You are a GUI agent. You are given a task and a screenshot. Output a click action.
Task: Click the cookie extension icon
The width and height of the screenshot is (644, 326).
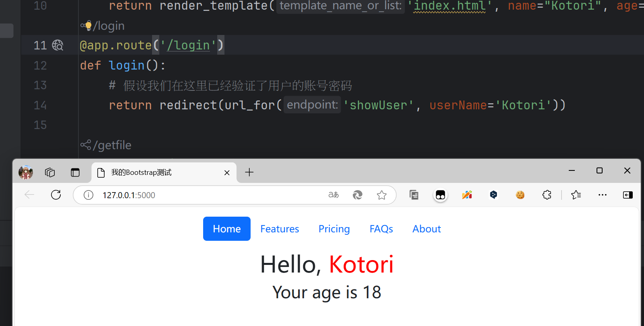coord(520,195)
